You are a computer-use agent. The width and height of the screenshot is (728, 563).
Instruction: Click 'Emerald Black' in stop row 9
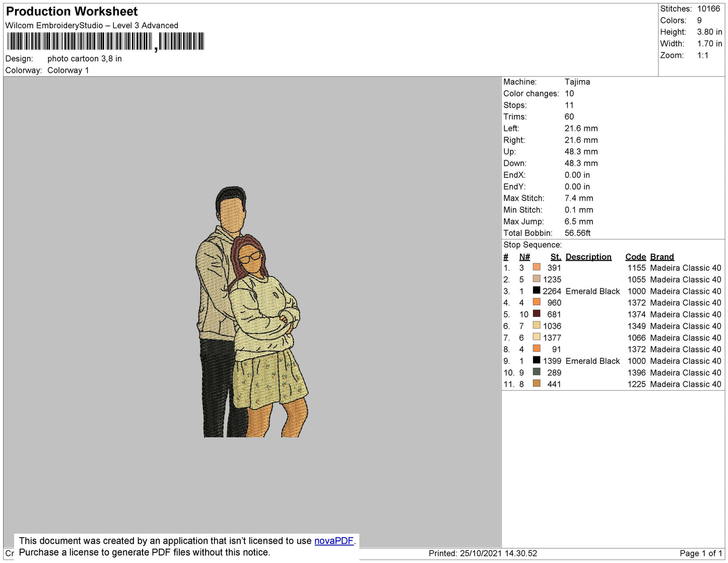pos(592,361)
